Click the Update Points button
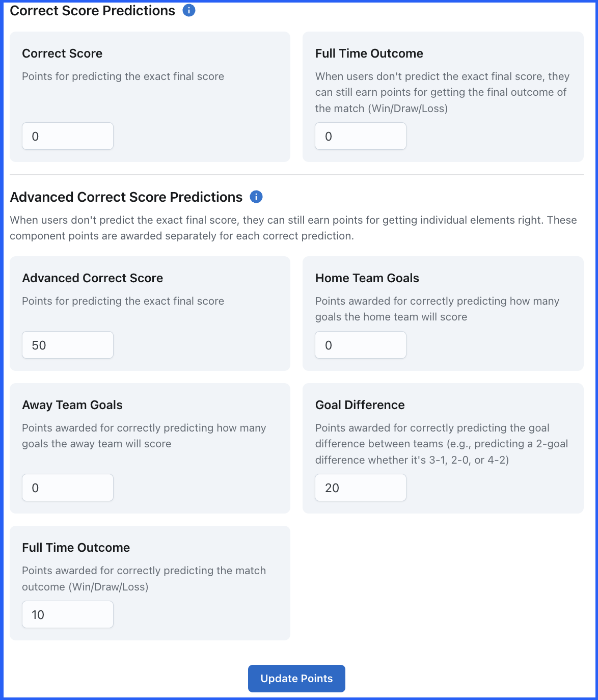The width and height of the screenshot is (598, 700). coord(296,679)
